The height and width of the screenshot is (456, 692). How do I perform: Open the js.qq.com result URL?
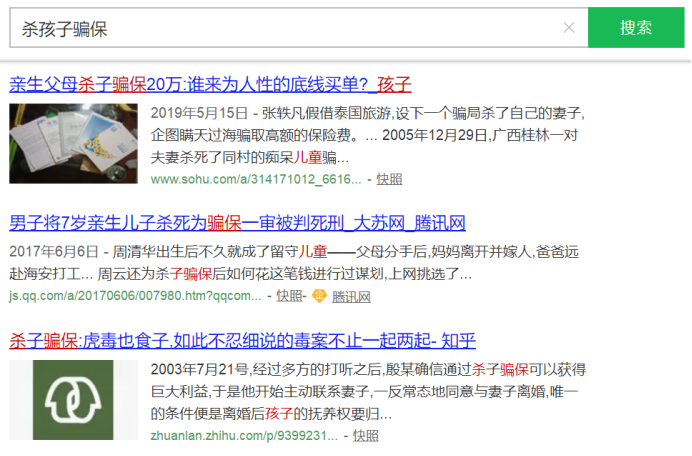tap(135, 296)
